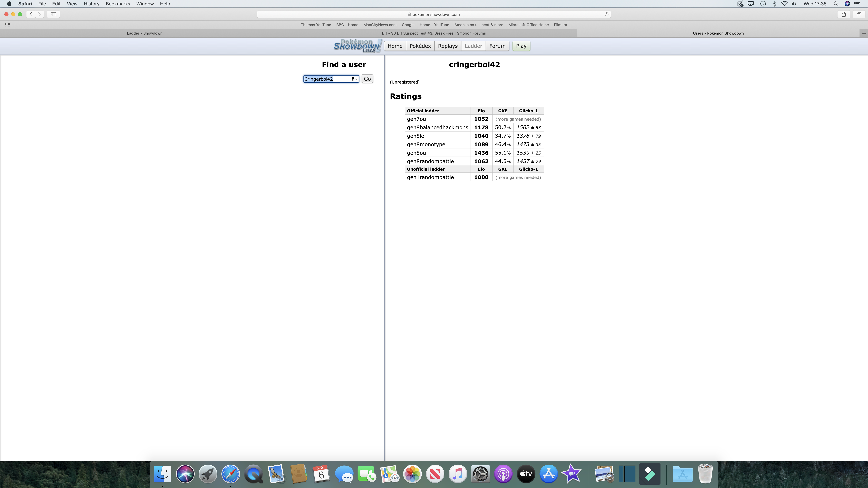Launch Siri from the dock

pyautogui.click(x=185, y=474)
